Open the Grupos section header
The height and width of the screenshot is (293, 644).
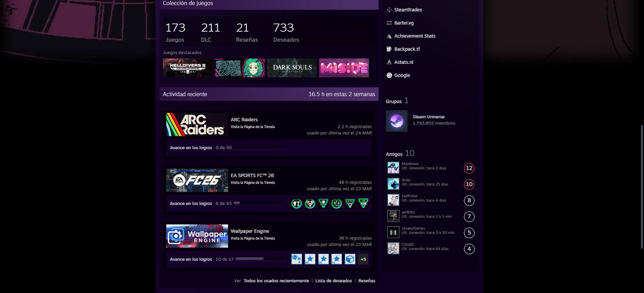[x=397, y=101]
